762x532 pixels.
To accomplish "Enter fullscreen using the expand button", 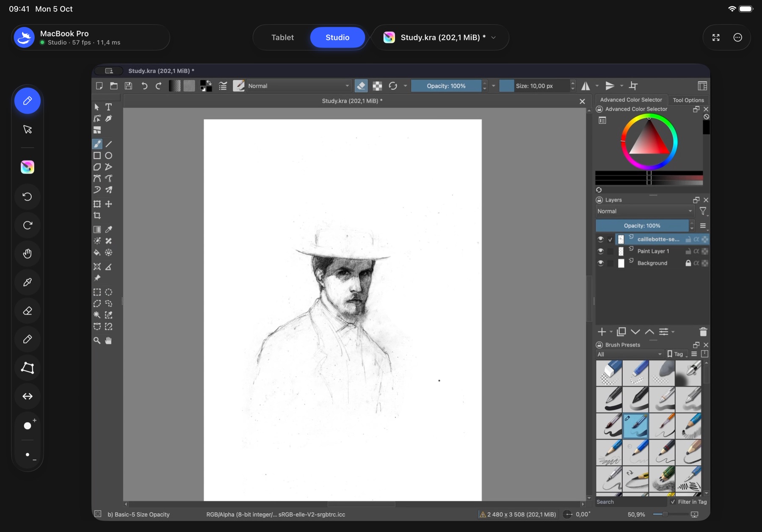I will click(716, 38).
